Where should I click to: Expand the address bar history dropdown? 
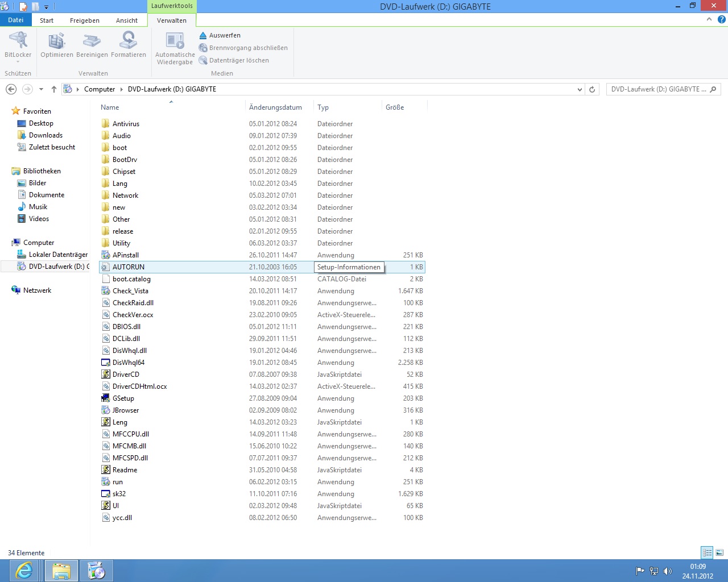[580, 89]
